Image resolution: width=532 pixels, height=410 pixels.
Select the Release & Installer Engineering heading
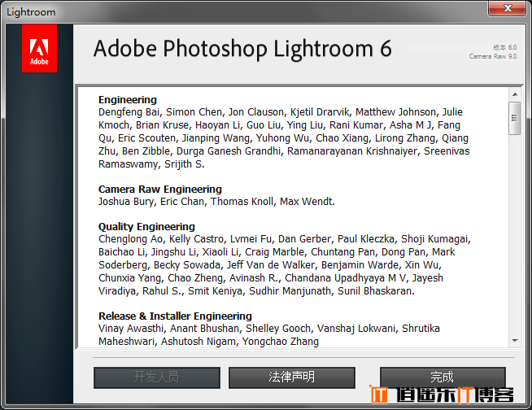(x=175, y=316)
